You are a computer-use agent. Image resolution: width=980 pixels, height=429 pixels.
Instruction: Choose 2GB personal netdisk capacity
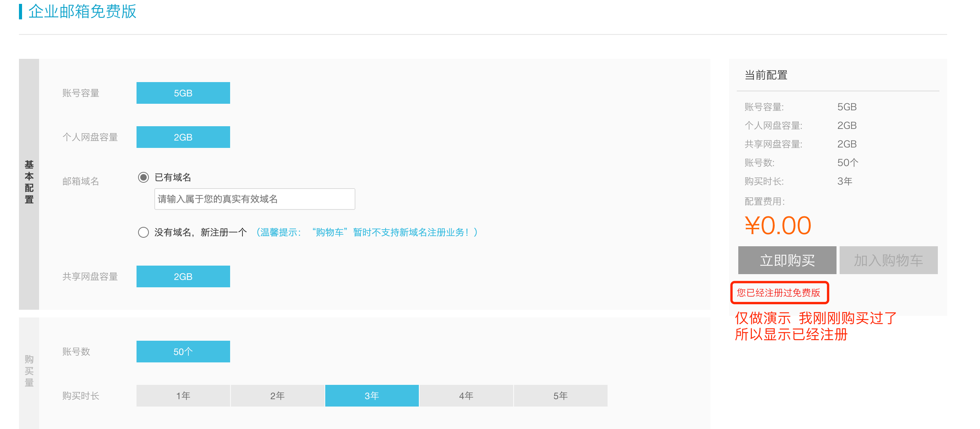pyautogui.click(x=183, y=137)
